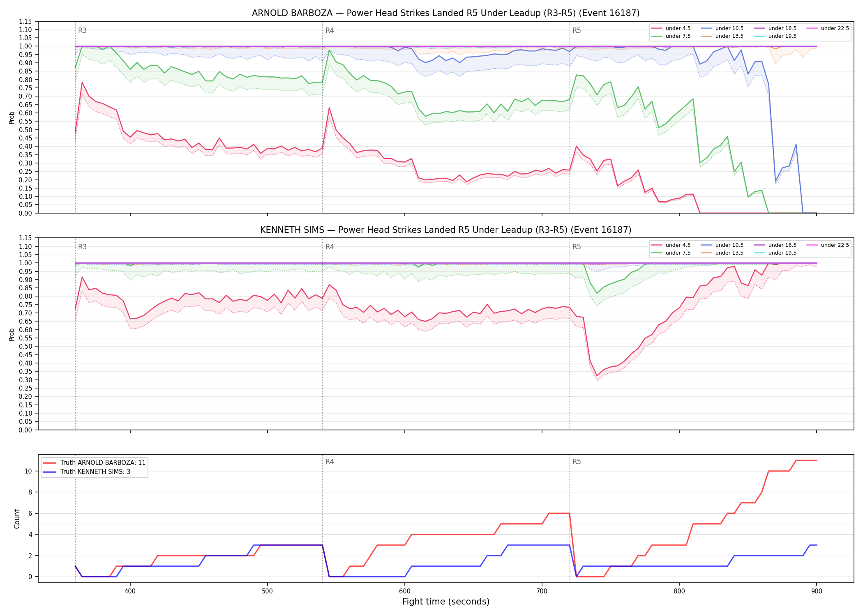Click 'Prob' y-axis label of Barboza chart
The width and height of the screenshot is (863, 616).
tap(12, 117)
